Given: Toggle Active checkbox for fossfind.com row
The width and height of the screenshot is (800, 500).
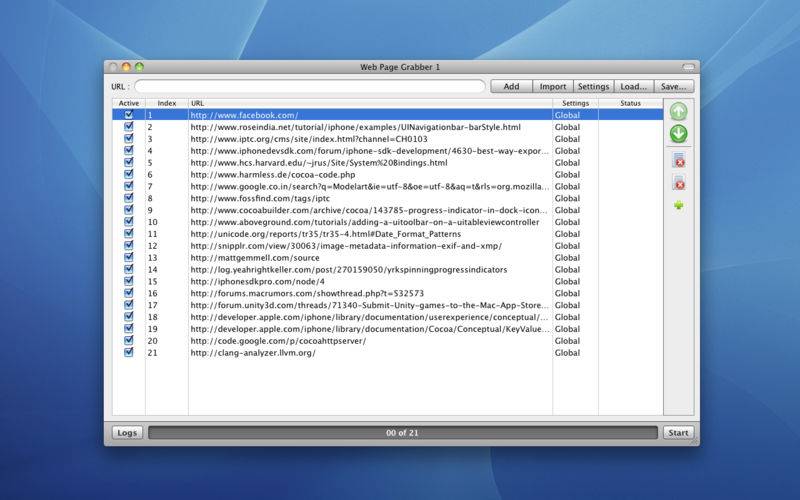Looking at the screenshot, I should pyautogui.click(x=129, y=198).
